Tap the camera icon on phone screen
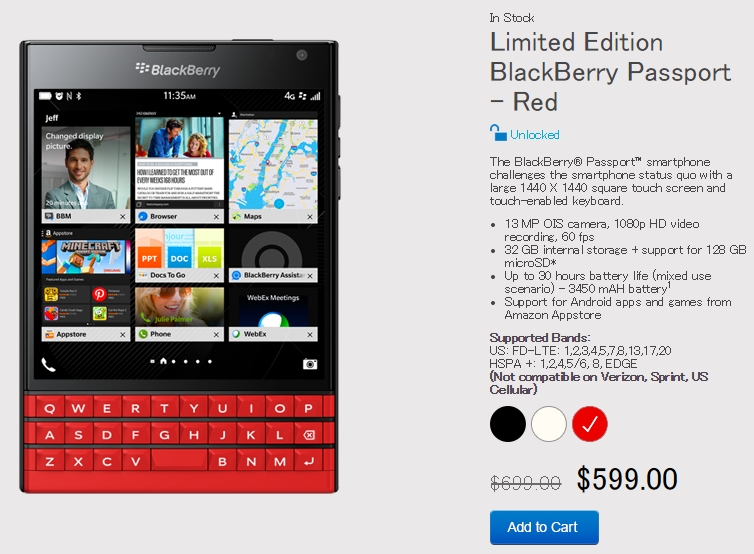 (x=310, y=364)
